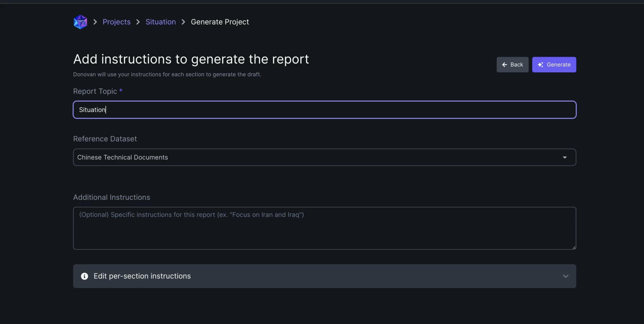Click the chevron down on per-section instructions
This screenshot has width=644, height=324.
click(566, 276)
